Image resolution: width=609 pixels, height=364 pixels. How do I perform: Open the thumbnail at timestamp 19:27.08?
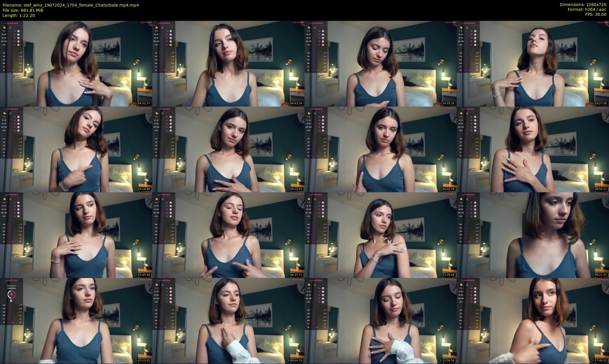coord(533,63)
